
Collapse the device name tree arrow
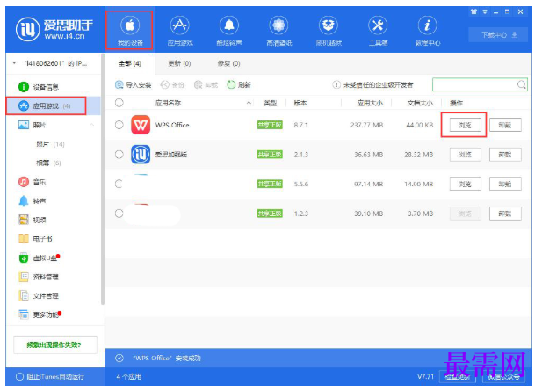[x=15, y=63]
